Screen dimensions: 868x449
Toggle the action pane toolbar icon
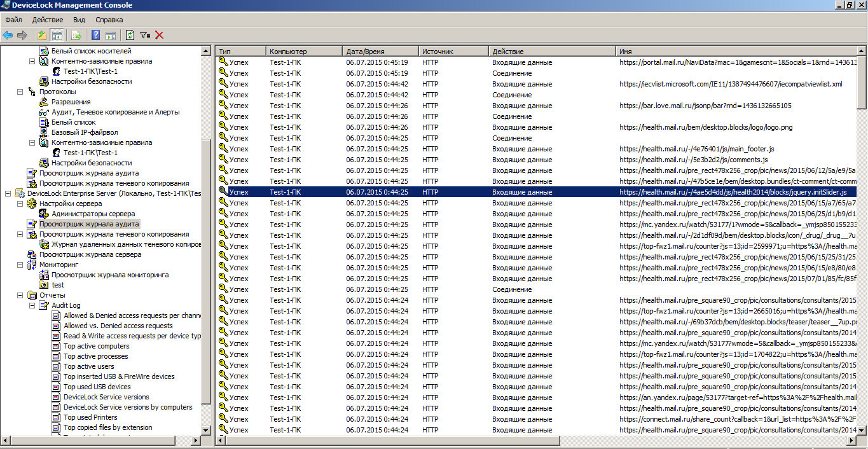click(111, 35)
